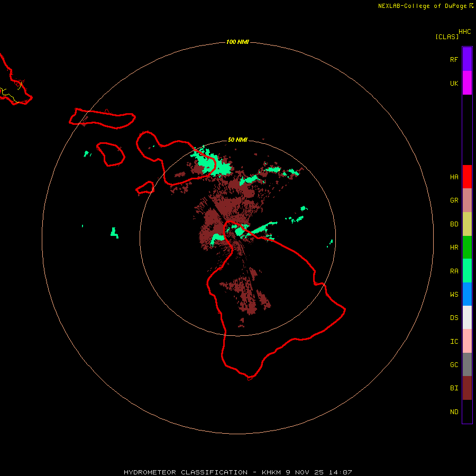476x476 pixels.
Task: Select the BD yellow legend swatch
Action: click(x=467, y=224)
